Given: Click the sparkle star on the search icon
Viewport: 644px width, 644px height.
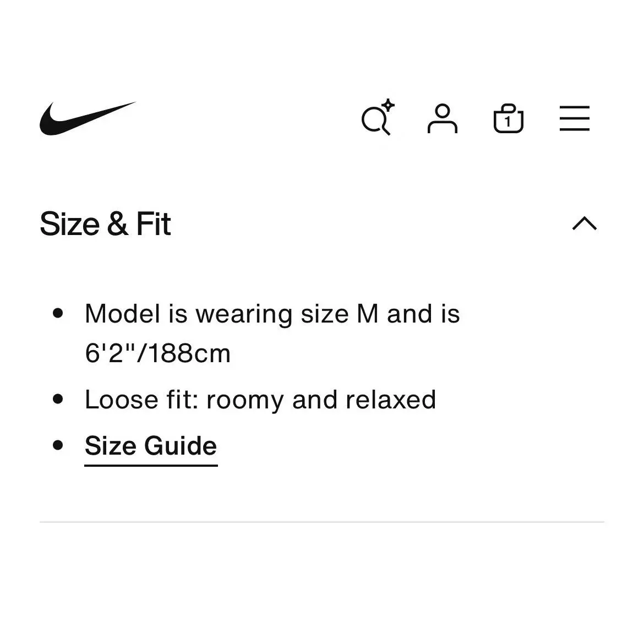Looking at the screenshot, I should coord(388,105).
